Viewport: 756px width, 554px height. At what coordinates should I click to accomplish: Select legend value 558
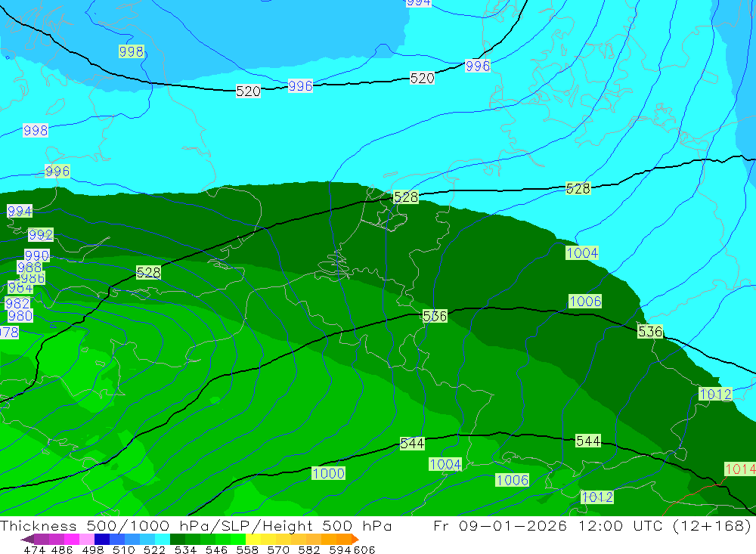247,549
